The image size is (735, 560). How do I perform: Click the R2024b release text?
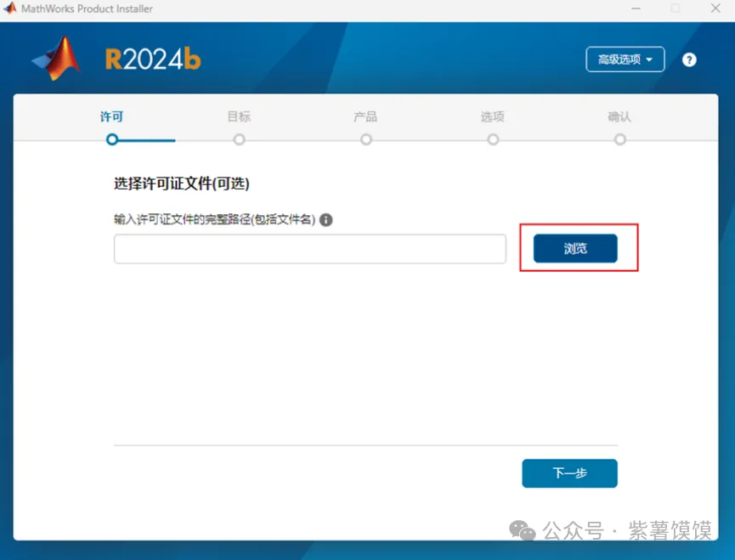click(x=153, y=59)
